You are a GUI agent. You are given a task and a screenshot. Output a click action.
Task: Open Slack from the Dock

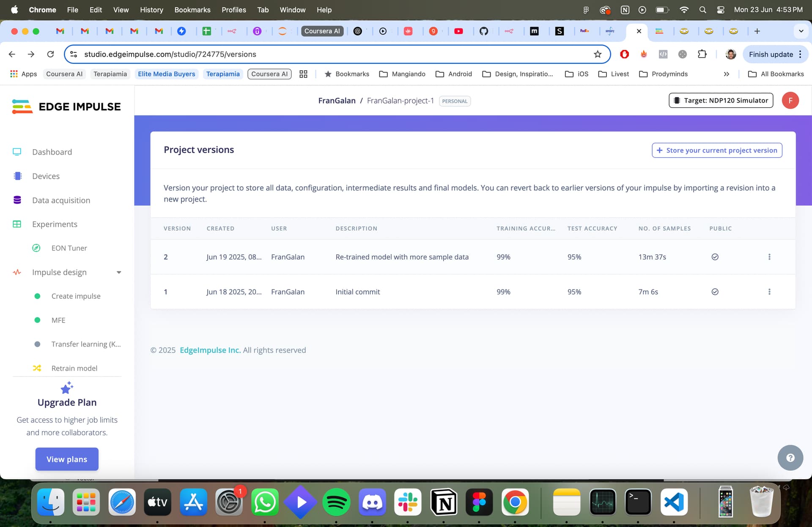[408, 502]
